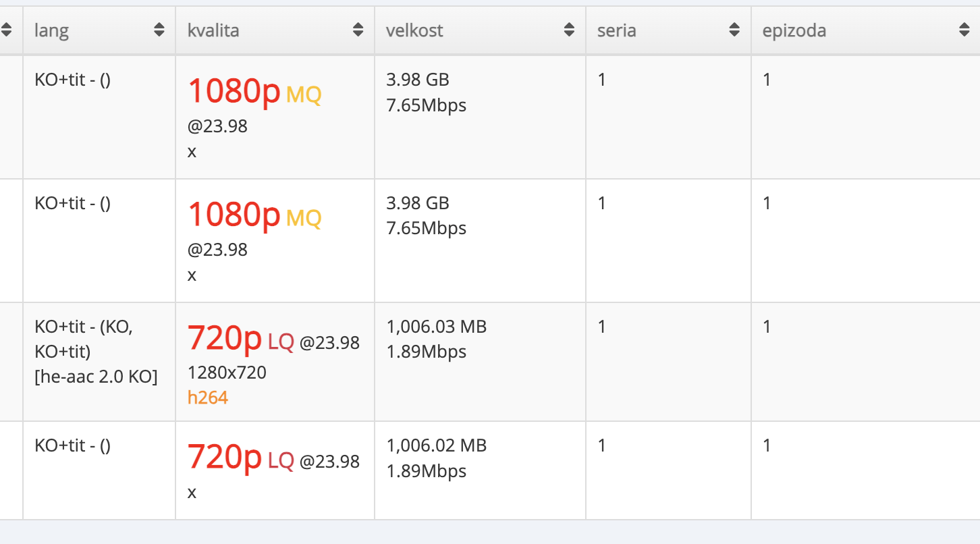Click the velkost header label
This screenshot has width=980, height=544.
(x=414, y=30)
